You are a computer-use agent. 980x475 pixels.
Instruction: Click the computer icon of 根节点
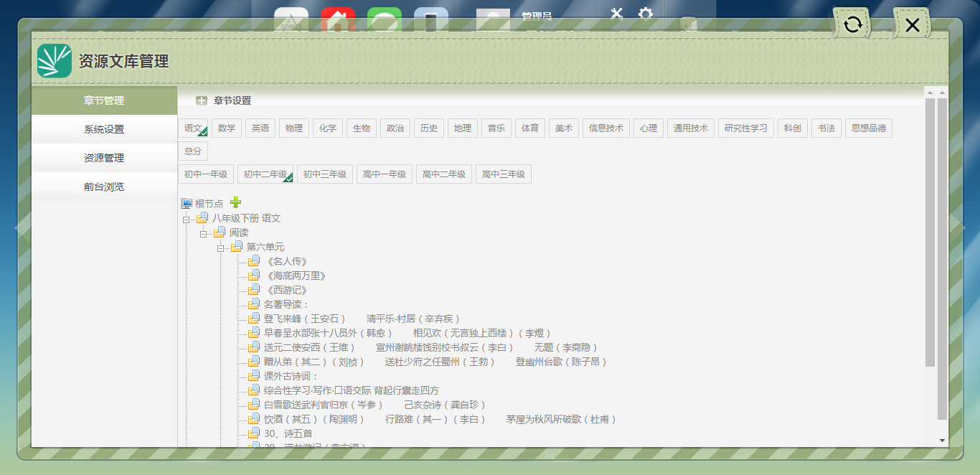pyautogui.click(x=187, y=204)
